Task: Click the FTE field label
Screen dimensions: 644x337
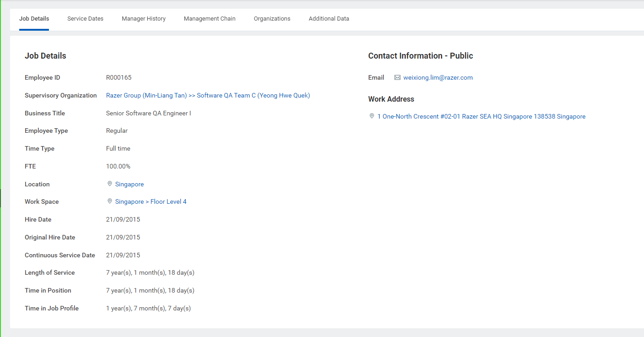Action: pyautogui.click(x=30, y=166)
